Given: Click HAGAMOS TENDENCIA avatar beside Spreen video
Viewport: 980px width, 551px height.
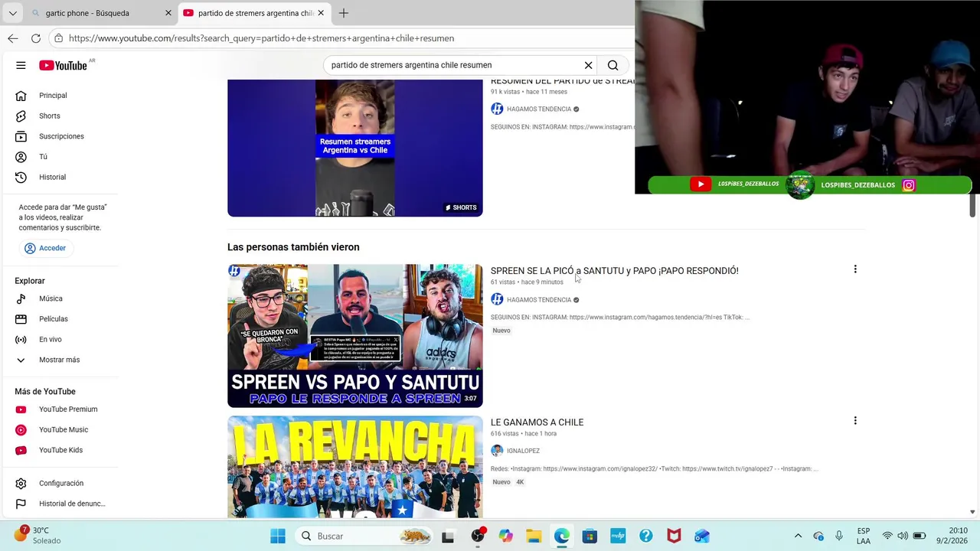Looking at the screenshot, I should (x=497, y=300).
